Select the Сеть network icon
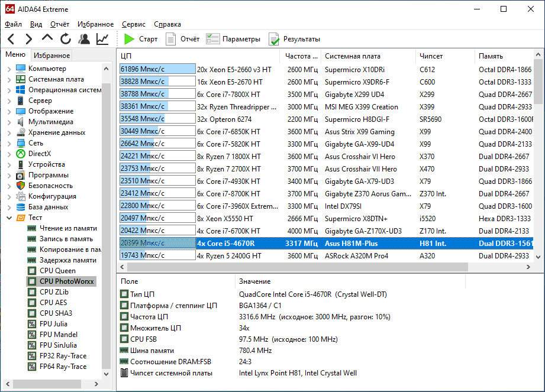Viewport: 545px width, 392px height. click(21, 143)
